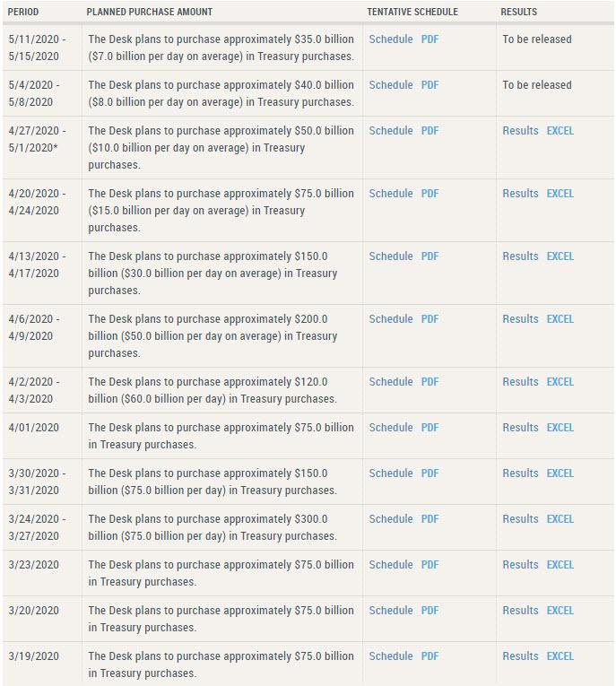This screenshot has width=616, height=686.
Task: View Results for the 3/20/2020 purchase
Action: [520, 611]
